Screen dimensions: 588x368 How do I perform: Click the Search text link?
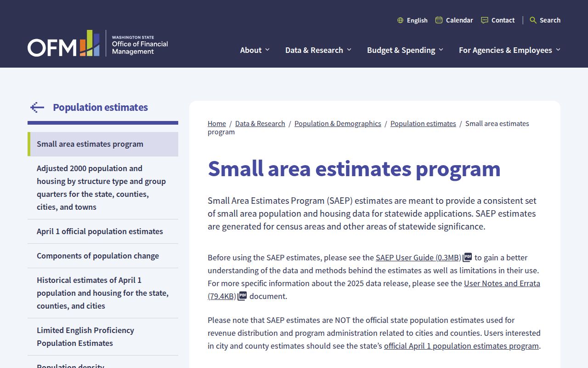[x=550, y=20]
